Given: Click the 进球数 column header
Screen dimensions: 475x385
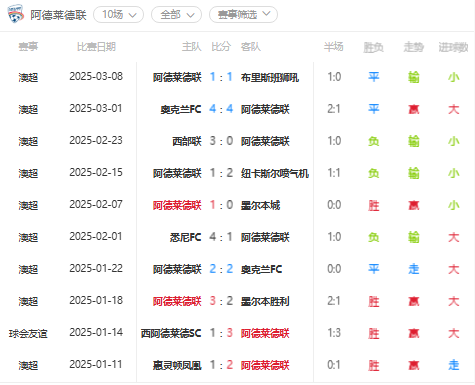Looking at the screenshot, I should (453, 47).
